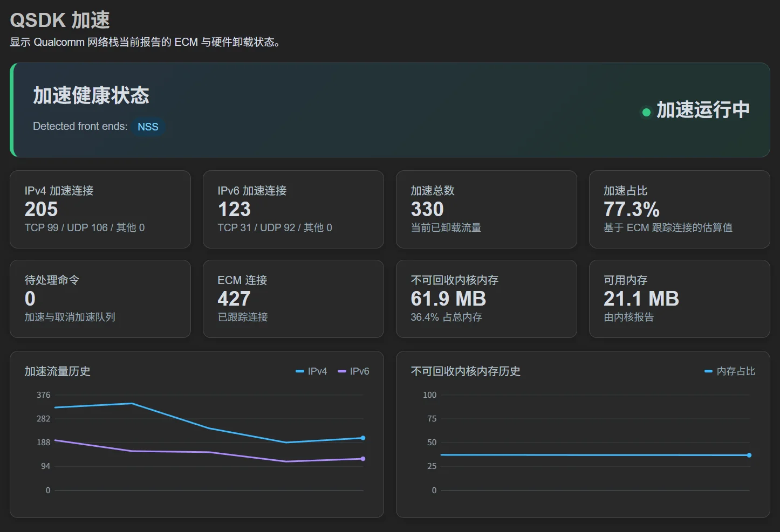Select the IPv6 legend label in 加速流量历史
Screen dimensions: 780x532
click(x=359, y=371)
